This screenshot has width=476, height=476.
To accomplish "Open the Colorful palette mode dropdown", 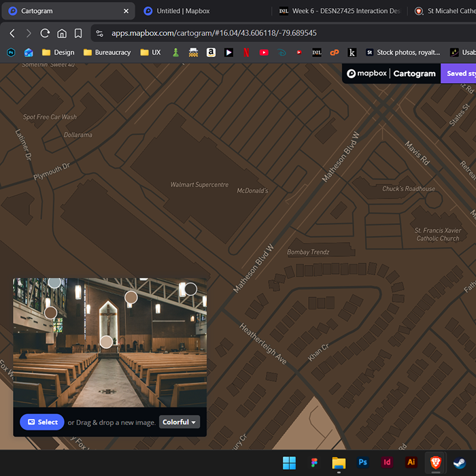I will point(180,422).
